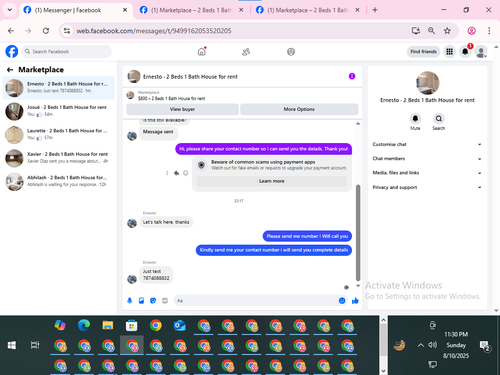
Task: Open the Chrome zoom magnifier icon
Action: tap(431, 31)
